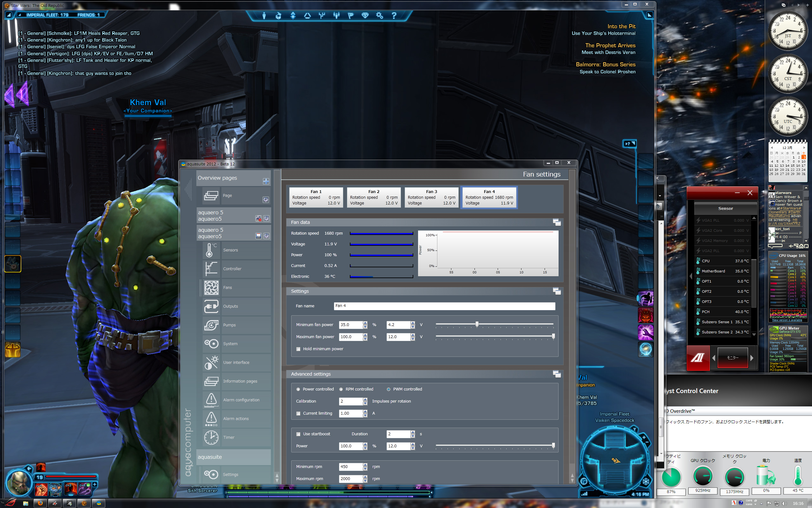Open the game preferences gear icon
The height and width of the screenshot is (508, 812).
click(x=379, y=16)
